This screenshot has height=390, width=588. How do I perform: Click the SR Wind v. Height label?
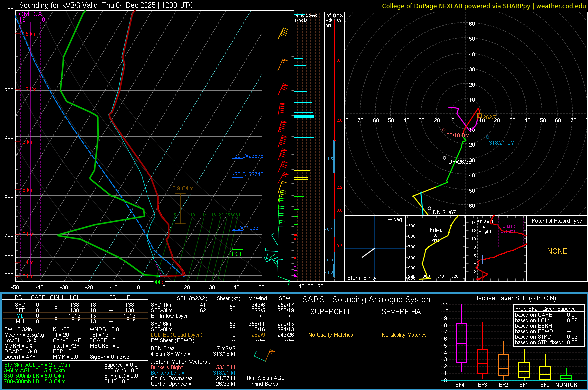pos(485,227)
